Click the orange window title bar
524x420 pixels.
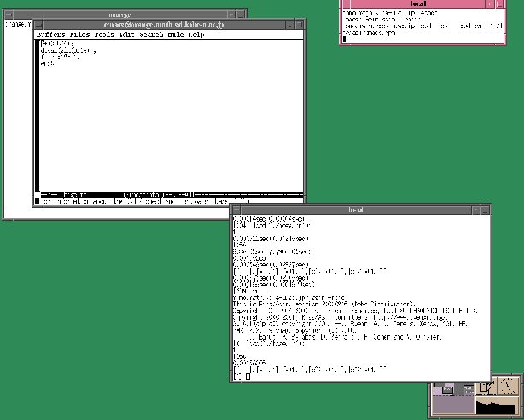click(x=120, y=15)
